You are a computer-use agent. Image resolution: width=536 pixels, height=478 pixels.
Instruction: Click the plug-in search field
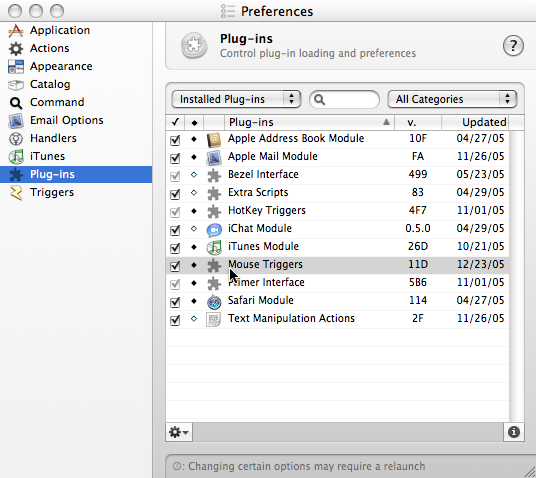[344, 99]
